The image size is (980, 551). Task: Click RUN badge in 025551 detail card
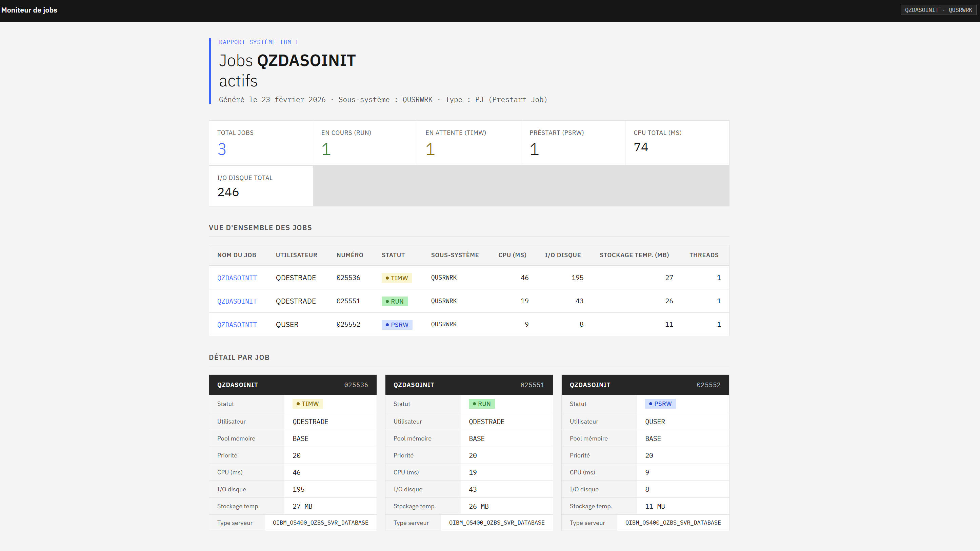click(x=481, y=404)
